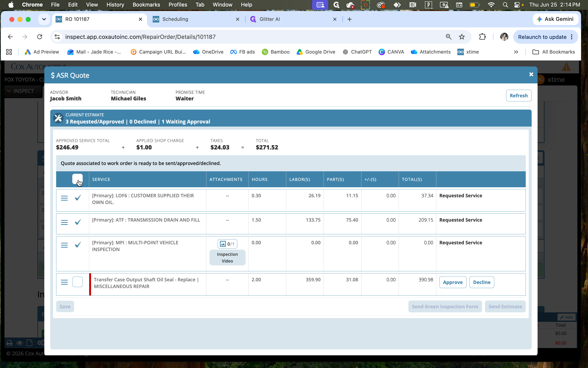588x368 pixels.
Task: Click drag handle icon for MPI inspection row
Action: point(64,245)
